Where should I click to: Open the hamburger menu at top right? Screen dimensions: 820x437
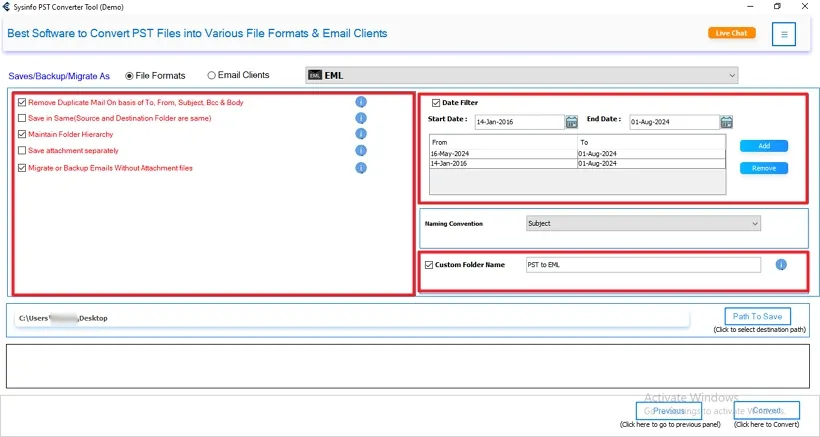click(x=784, y=34)
